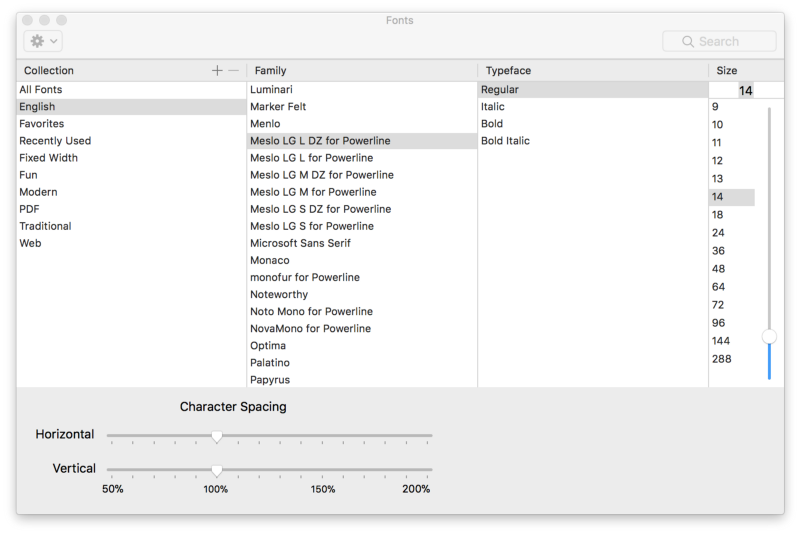Select the Bold Italic typeface
The height and width of the screenshot is (534, 800).
[x=593, y=141]
